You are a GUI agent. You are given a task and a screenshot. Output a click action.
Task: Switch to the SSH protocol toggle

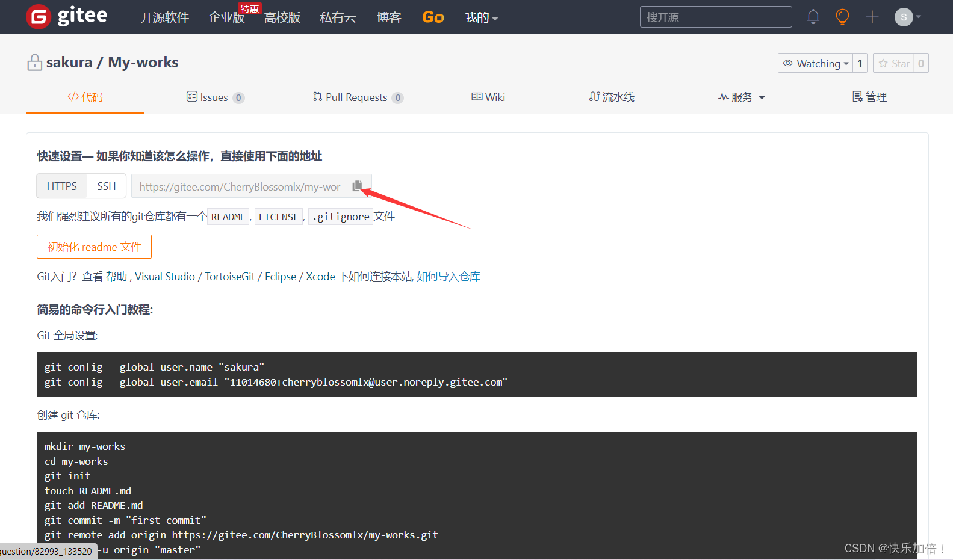point(107,186)
